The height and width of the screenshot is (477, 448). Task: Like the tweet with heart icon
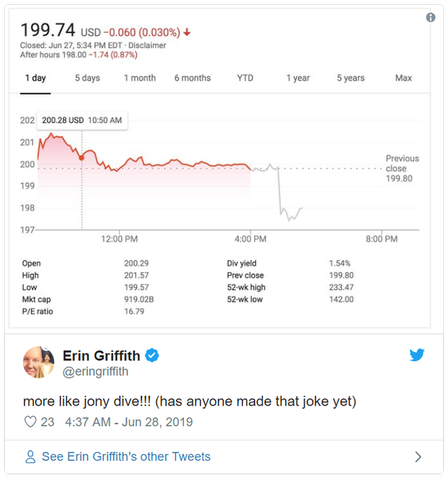30,422
